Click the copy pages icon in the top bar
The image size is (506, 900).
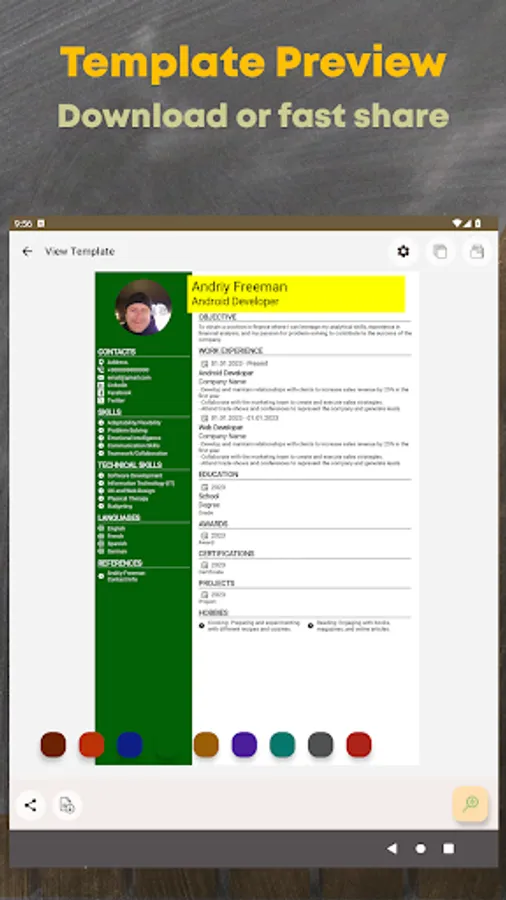pos(440,251)
